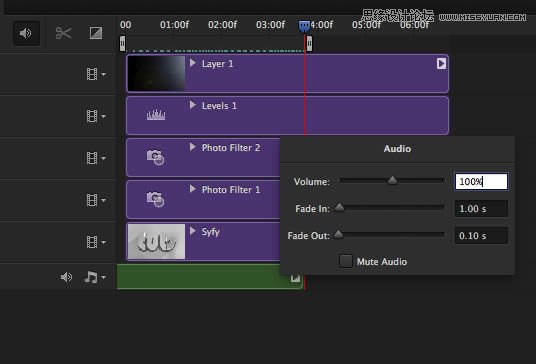Expand the Syfy clip disclosure triangle
The height and width of the screenshot is (364, 536).
pos(193,231)
